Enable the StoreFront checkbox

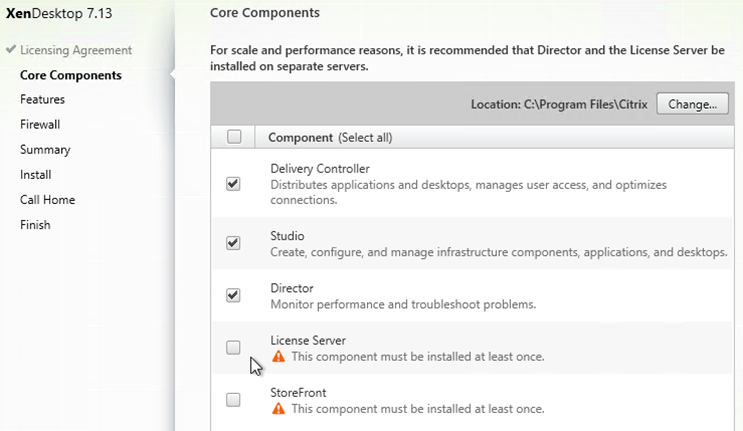pyautogui.click(x=233, y=400)
